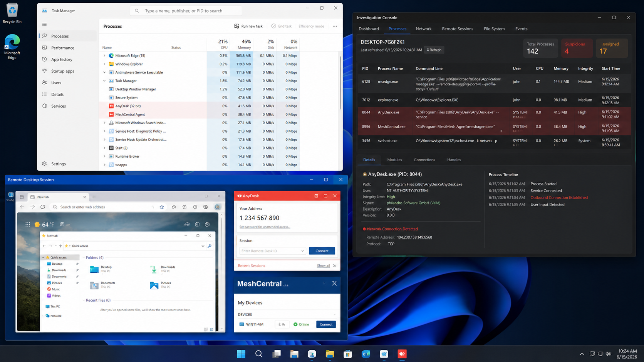Open Users page in Task Manager sidebar
Viewport: 644px width, 362px height.
tap(67, 83)
